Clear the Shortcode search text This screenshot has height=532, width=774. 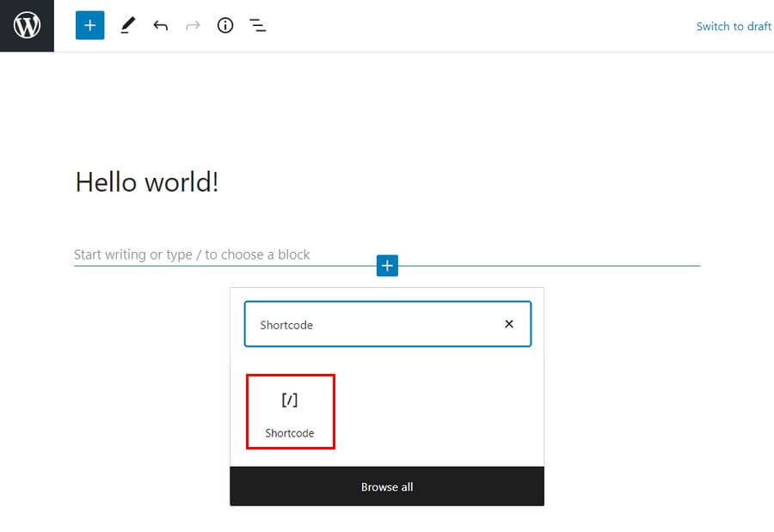coord(509,324)
